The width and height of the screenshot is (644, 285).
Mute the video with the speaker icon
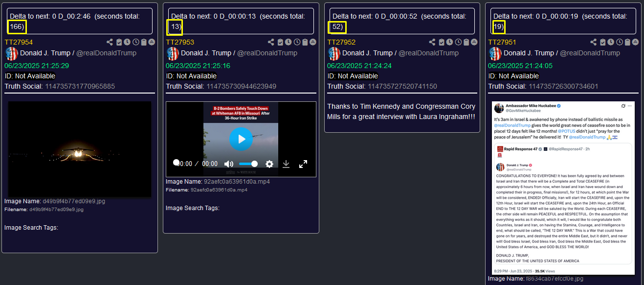point(228,164)
